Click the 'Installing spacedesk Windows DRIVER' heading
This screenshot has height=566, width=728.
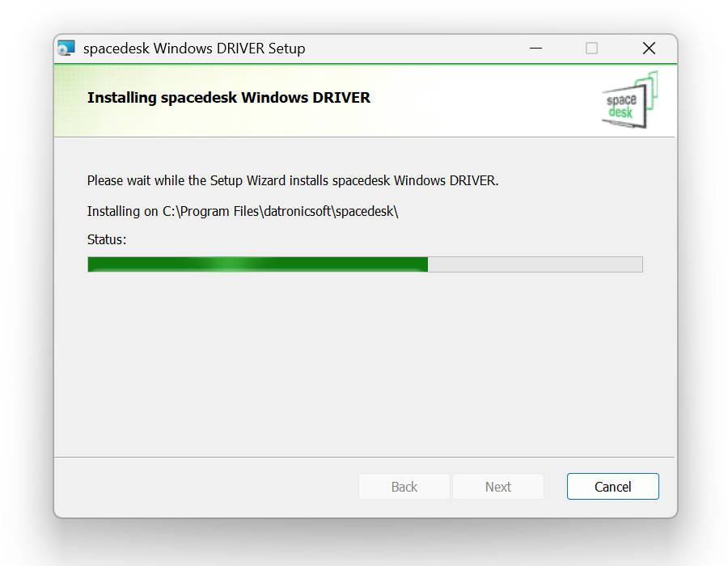[228, 98]
